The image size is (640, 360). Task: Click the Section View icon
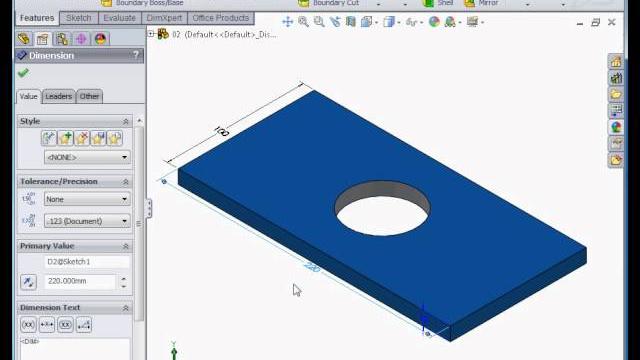[351, 22]
